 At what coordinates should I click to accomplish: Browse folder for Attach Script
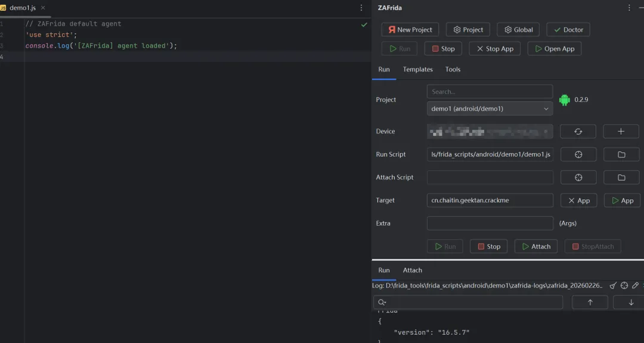(621, 177)
